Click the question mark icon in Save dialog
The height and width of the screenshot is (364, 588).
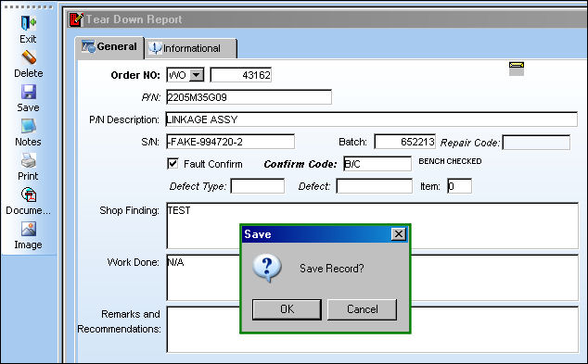tap(266, 268)
